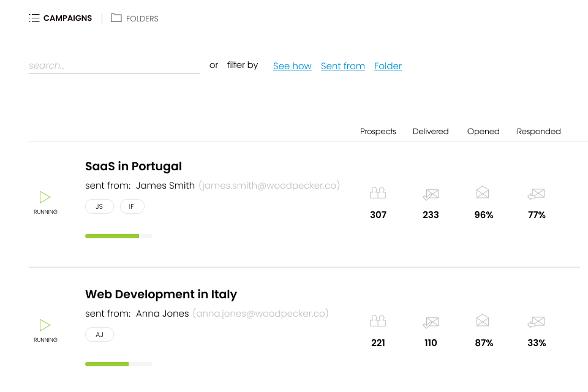The width and height of the screenshot is (588, 392).
Task: Click the opened envelope icon for Web Development in Italy
Action: 483,321
